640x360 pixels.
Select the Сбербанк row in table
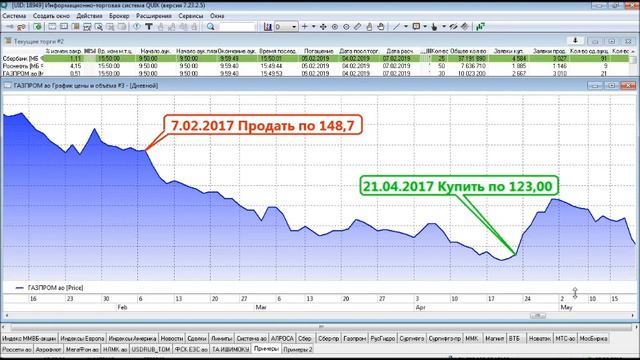[315, 59]
